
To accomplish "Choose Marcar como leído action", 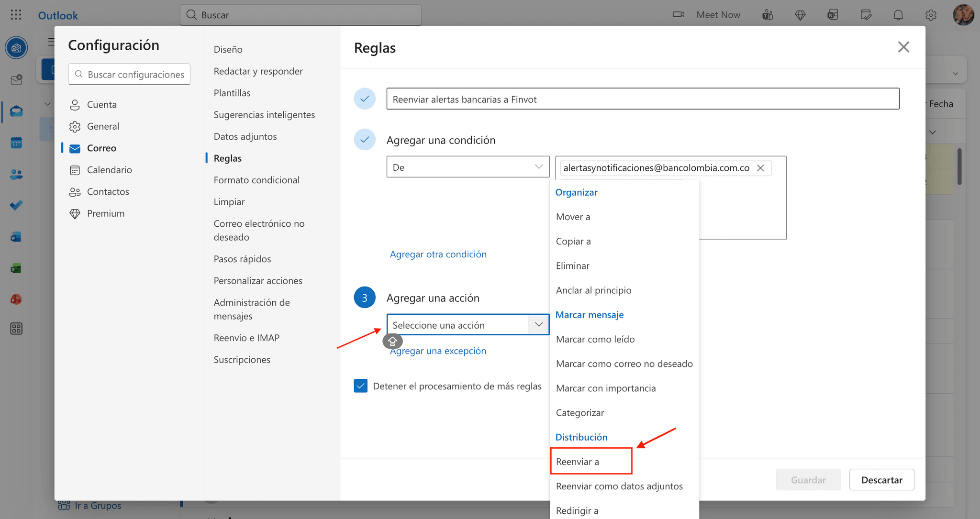I will pos(624,339).
